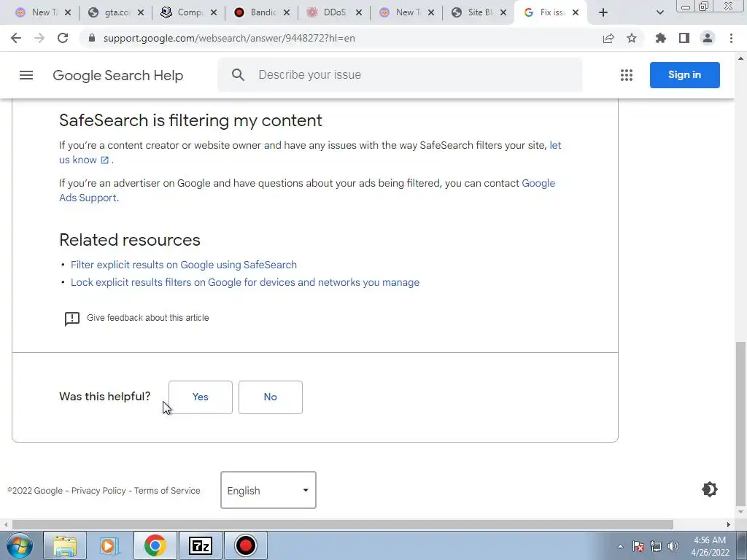Switch to the Comp tab
Viewport: 747px width, 560px height.
(x=189, y=13)
